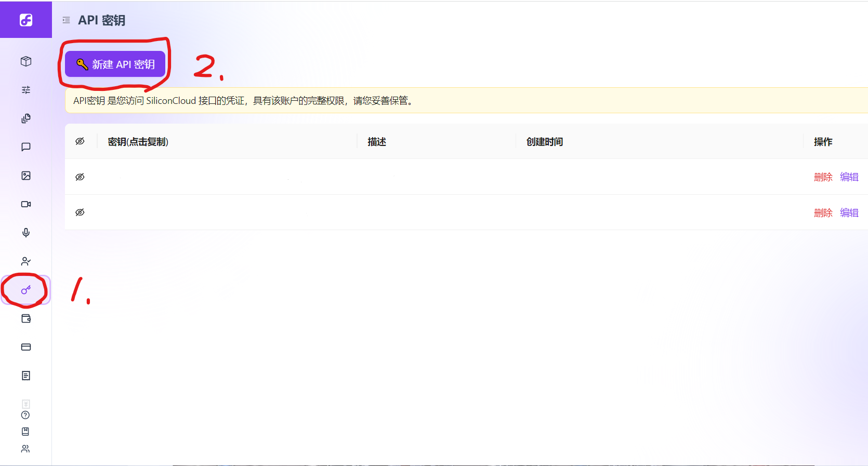868x466 pixels.
Task: Click 删除 for the first key row
Action: point(823,177)
